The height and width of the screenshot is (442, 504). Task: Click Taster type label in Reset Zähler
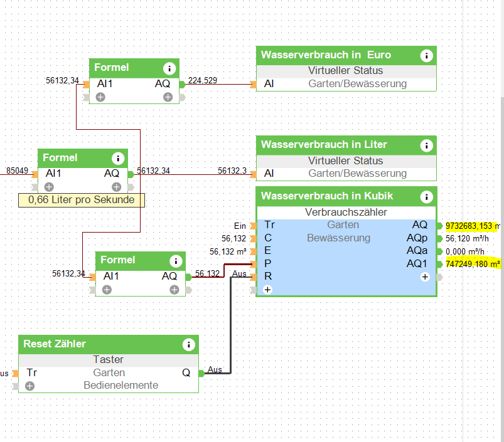109,359
